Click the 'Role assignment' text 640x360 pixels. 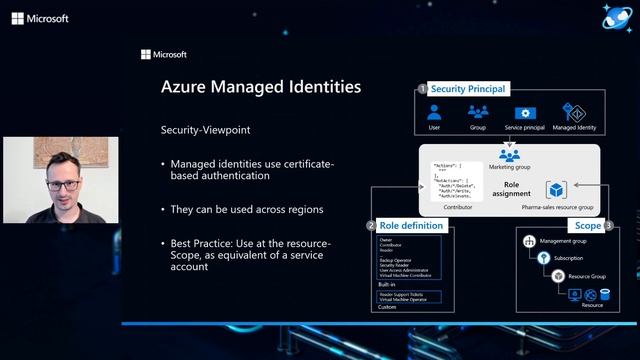511,189
